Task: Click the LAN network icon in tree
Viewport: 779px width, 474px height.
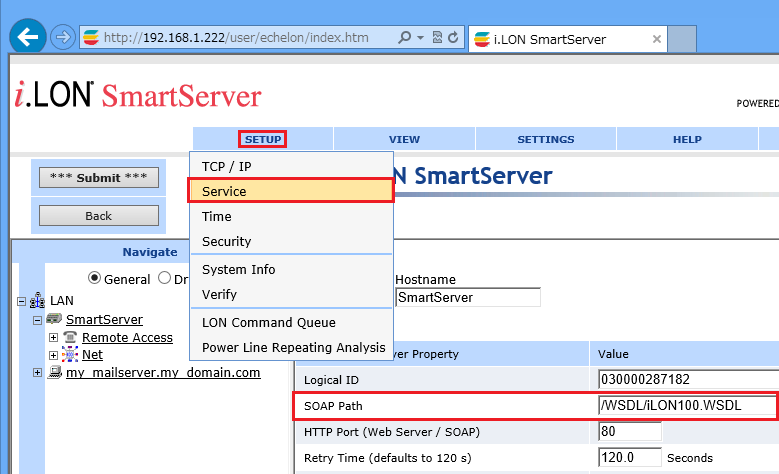Action: pos(39,301)
